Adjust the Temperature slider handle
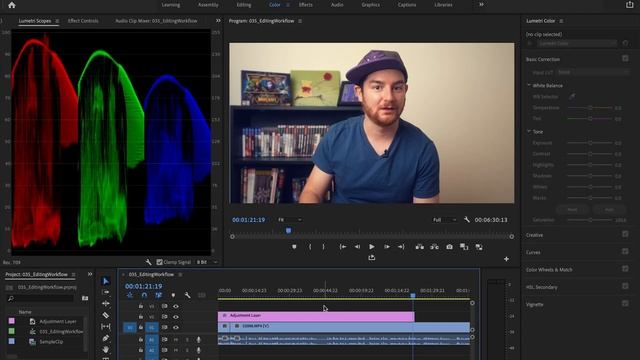 point(590,108)
